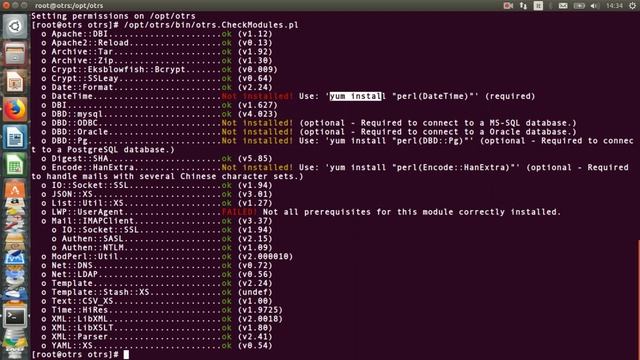Screen dimensions: 640x360
Task: Click the final shell prompt cursor
Action: coord(126,355)
